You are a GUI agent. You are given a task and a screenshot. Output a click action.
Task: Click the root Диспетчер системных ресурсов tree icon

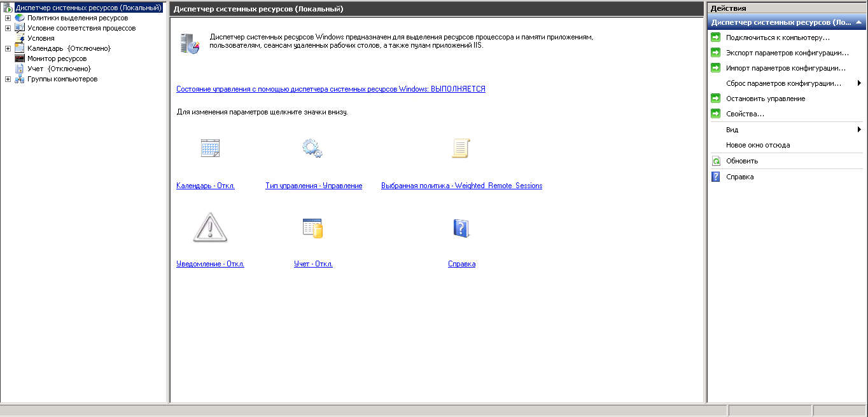click(8, 8)
